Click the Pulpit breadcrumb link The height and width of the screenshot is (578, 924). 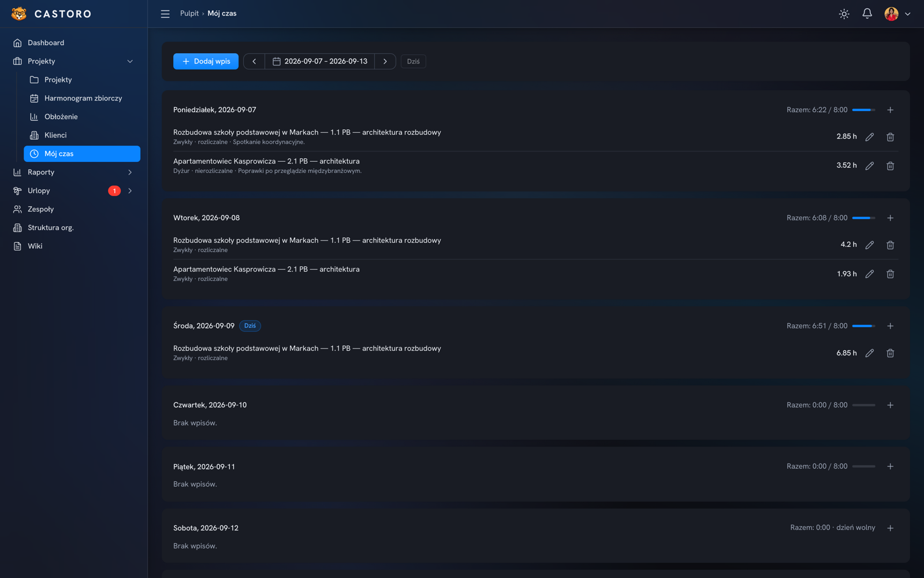click(189, 13)
